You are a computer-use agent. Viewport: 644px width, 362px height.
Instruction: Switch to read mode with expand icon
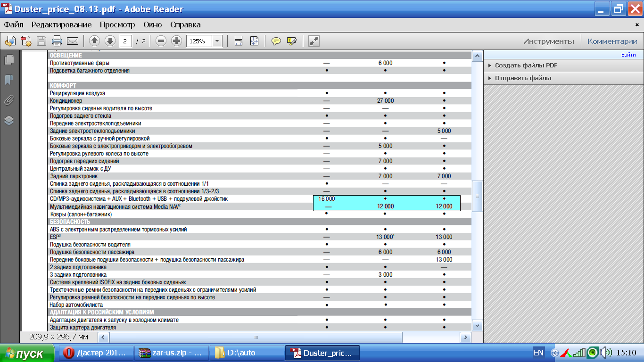pos(314,41)
